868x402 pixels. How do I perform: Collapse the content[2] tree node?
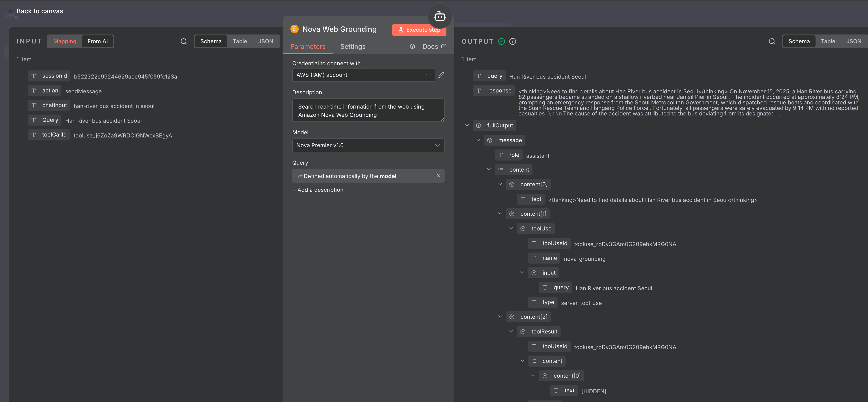tap(500, 316)
